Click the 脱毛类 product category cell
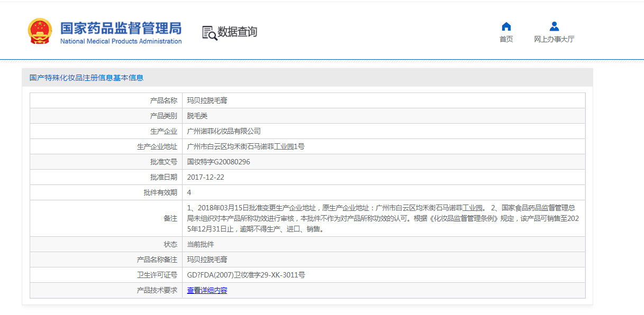This screenshot has height=315, width=644. [384, 116]
